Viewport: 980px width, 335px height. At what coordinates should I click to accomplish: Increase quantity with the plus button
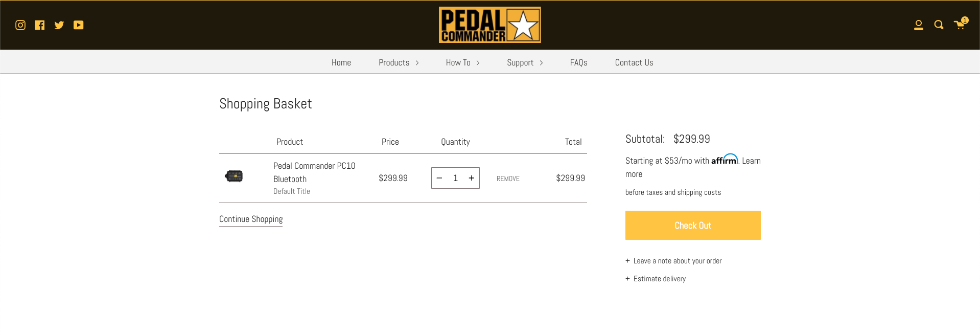472,178
